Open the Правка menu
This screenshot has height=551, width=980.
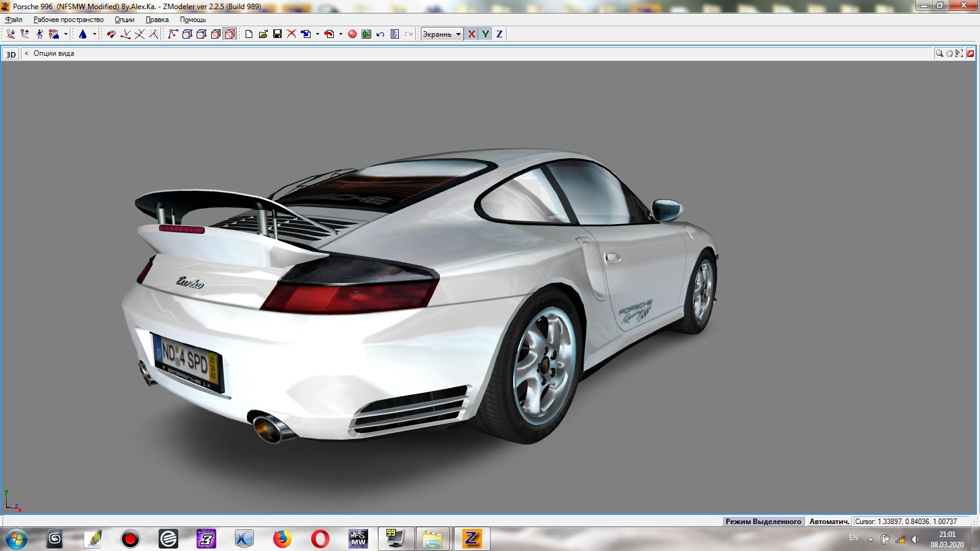point(157,20)
